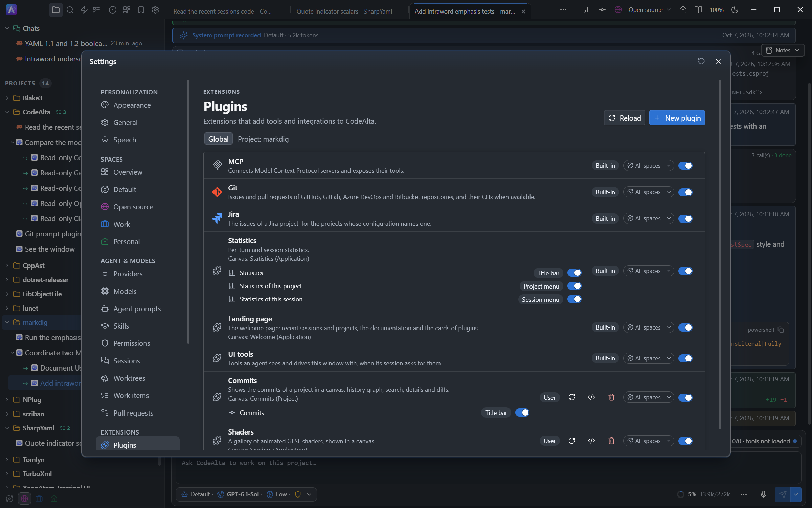Screen dimensions: 812x508
Task: Open All spaces dropdown for MCP
Action: tap(649, 166)
